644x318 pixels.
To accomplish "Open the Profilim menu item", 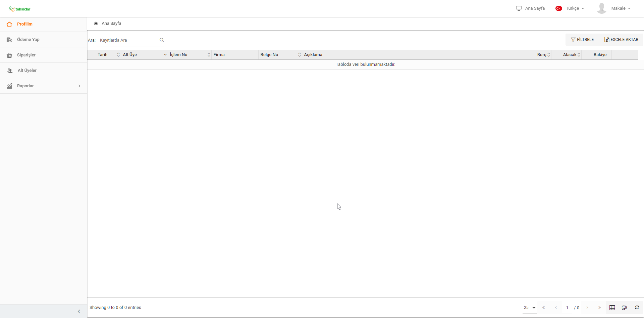I will pos(44,24).
